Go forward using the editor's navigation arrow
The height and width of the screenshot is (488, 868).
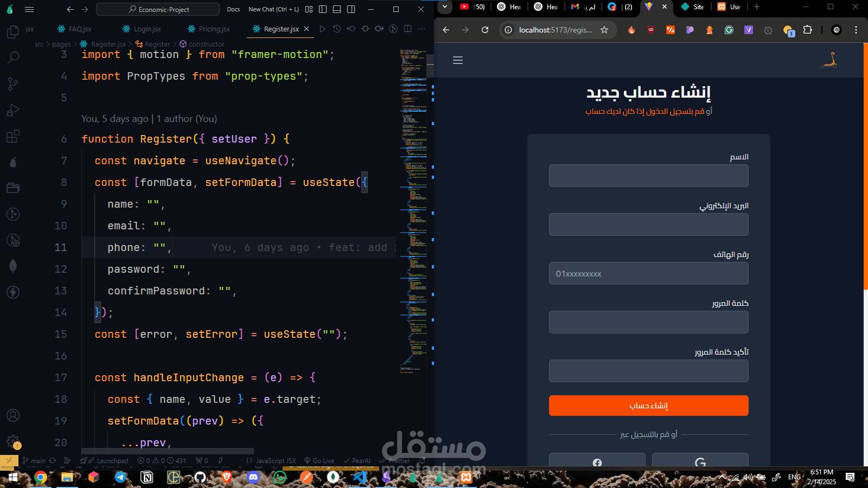[x=85, y=9]
